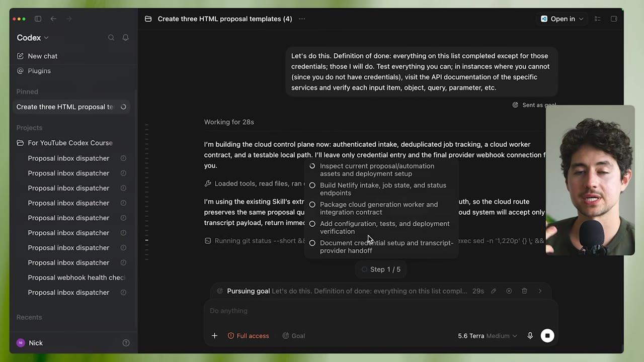The width and height of the screenshot is (644, 362).
Task: Click the list view icon top right
Action: [x=598, y=19]
